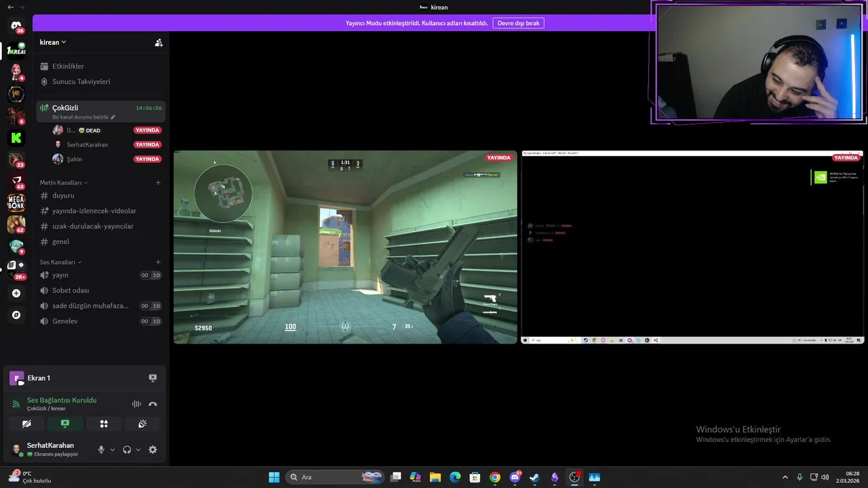Select Şahin in voice channel list

(x=107, y=159)
